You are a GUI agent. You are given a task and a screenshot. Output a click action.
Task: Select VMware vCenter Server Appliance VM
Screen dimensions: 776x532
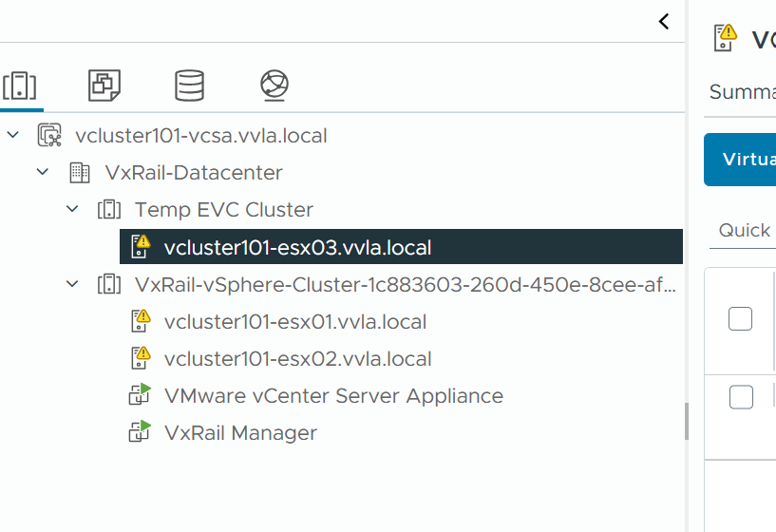[x=333, y=396]
